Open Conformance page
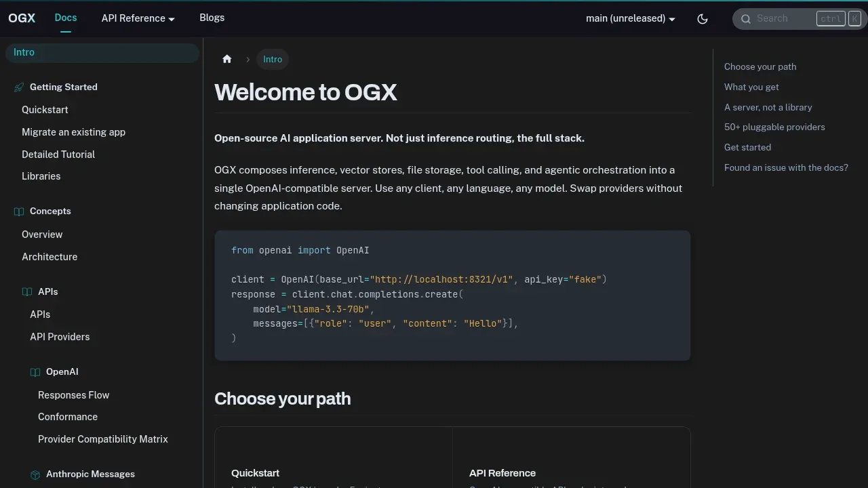The image size is (868, 488). click(x=68, y=417)
